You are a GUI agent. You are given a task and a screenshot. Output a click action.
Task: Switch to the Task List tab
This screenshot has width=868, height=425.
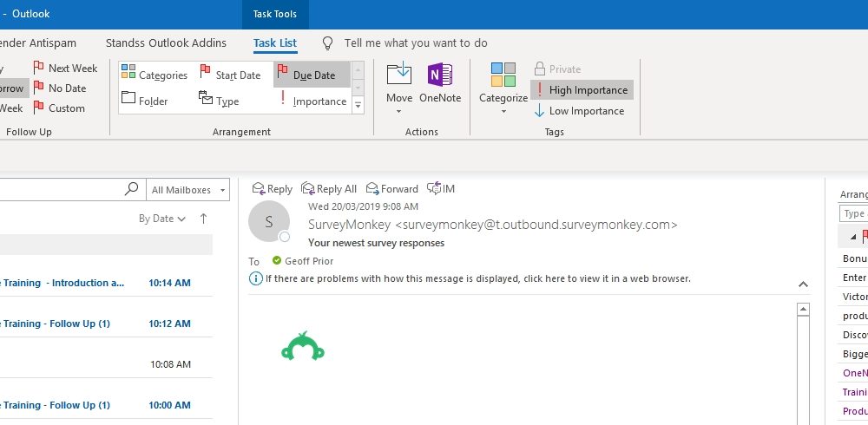275,43
